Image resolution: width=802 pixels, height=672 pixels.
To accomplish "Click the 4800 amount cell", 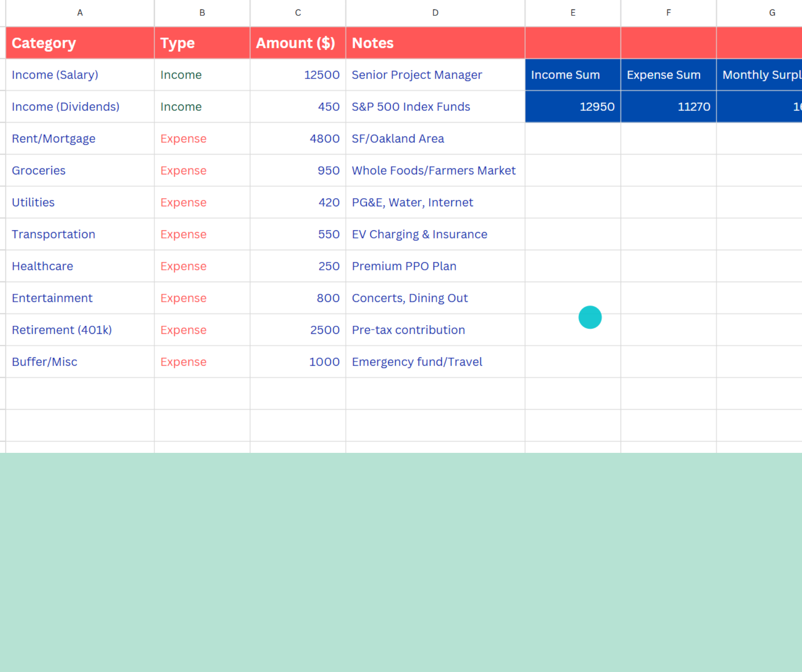I will 298,139.
